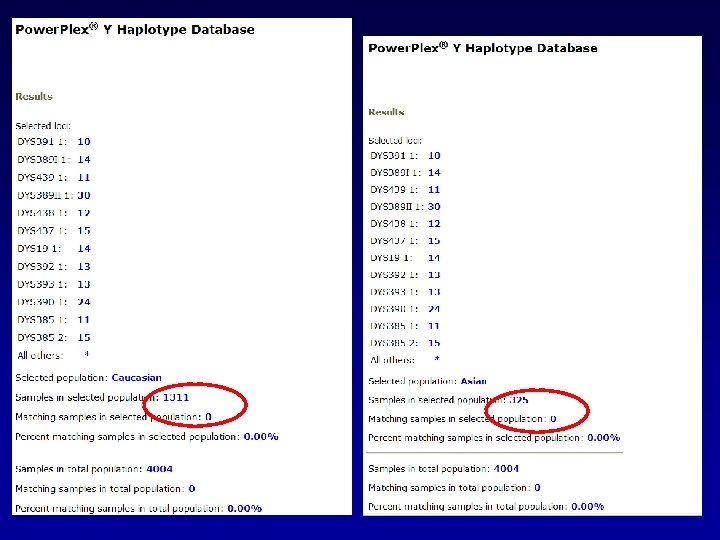Click the Results heading in the Asian panel
The width and height of the screenshot is (720, 540).
click(386, 112)
